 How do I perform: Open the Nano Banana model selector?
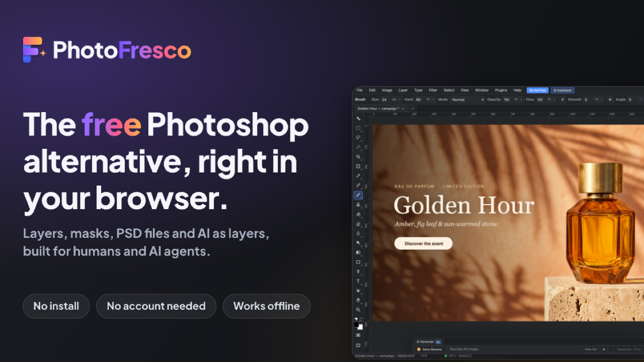tap(430, 349)
